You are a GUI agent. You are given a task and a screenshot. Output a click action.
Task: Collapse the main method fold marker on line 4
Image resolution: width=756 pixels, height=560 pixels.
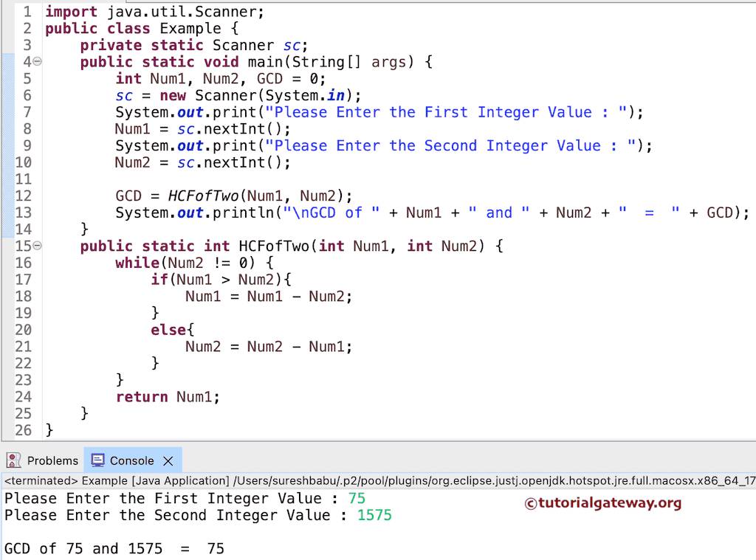tap(35, 62)
